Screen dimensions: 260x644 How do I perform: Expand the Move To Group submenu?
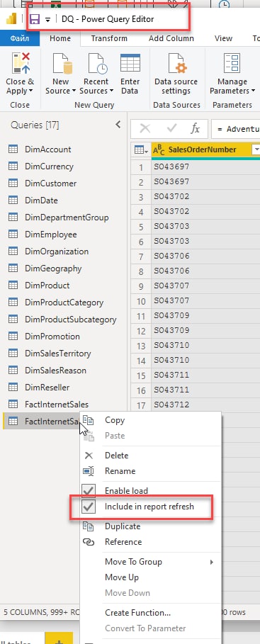click(x=150, y=562)
